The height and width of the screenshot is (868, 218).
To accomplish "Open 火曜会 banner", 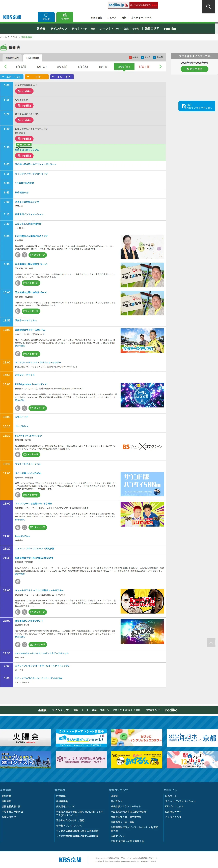I will (25, 738).
